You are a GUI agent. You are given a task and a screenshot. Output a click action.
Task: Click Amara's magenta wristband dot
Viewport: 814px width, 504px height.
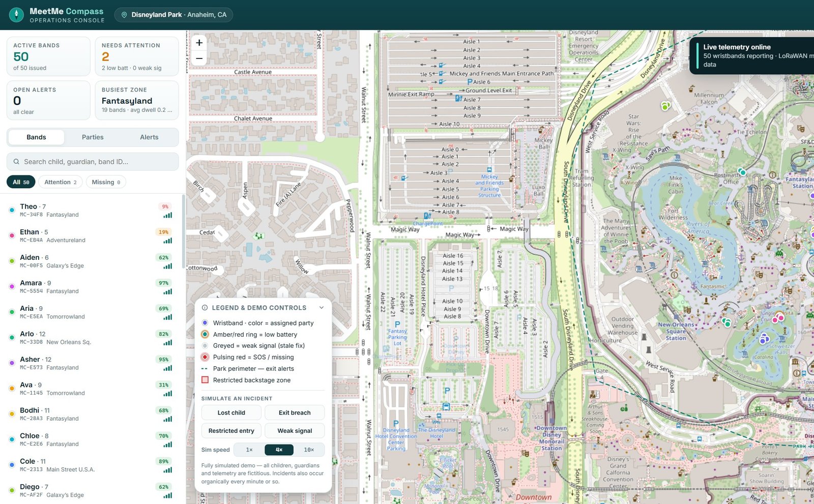pyautogui.click(x=12, y=286)
